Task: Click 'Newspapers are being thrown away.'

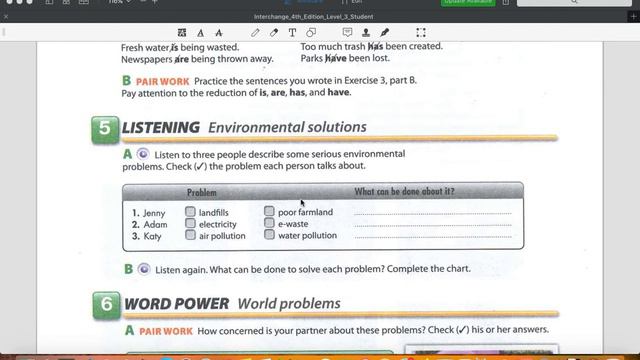Action: 197,59
